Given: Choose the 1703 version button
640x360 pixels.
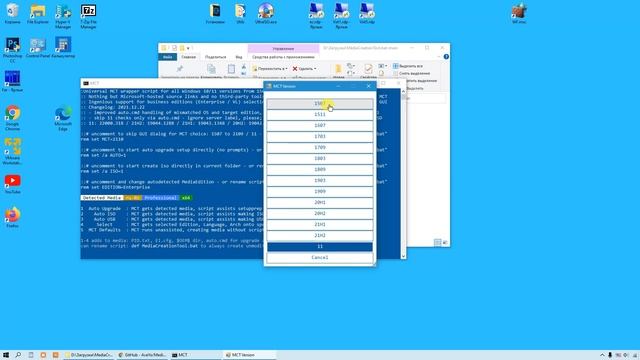Looking at the screenshot, I should [x=320, y=137].
